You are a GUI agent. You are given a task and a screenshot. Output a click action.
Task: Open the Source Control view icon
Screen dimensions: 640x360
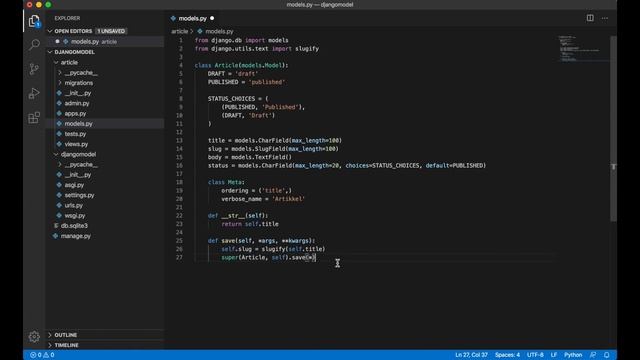(34, 69)
